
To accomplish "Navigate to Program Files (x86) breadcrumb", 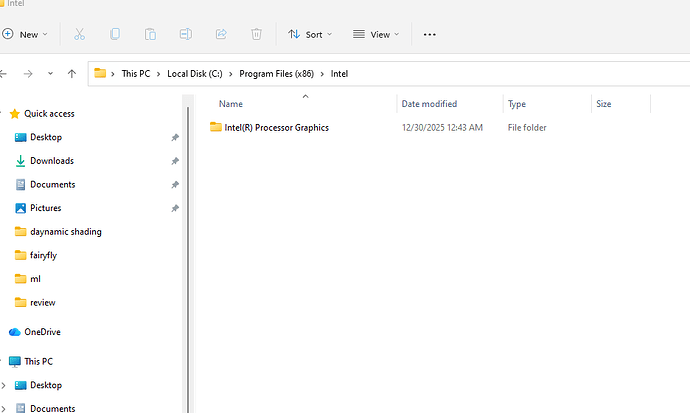I will [276, 74].
